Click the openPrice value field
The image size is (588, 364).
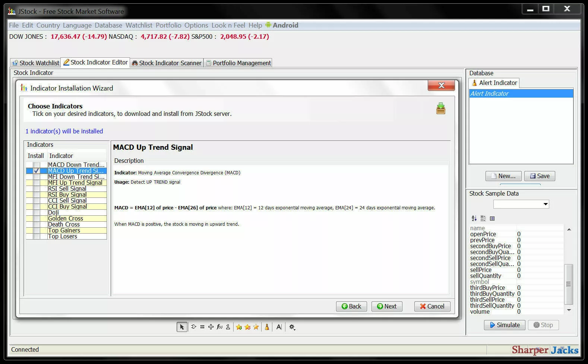pos(540,234)
